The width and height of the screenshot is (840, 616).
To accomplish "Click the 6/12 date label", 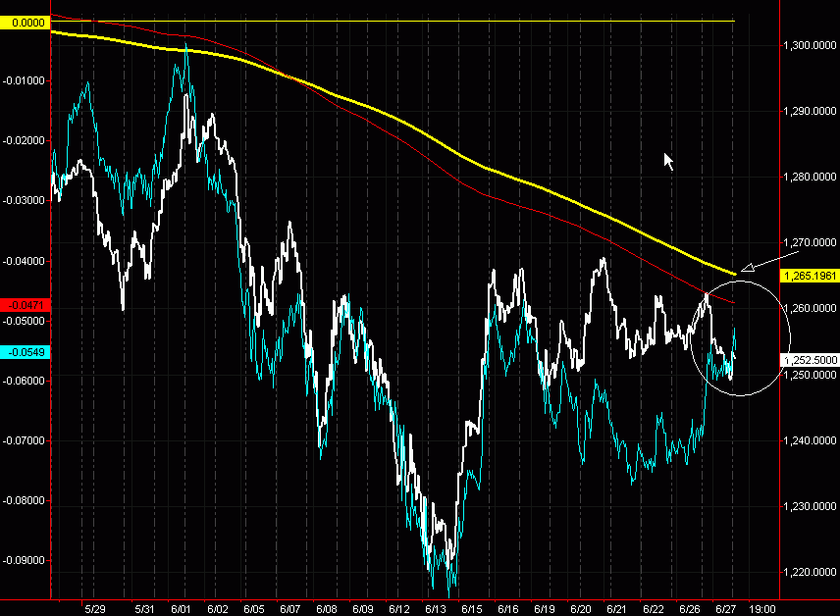I will tap(399, 609).
